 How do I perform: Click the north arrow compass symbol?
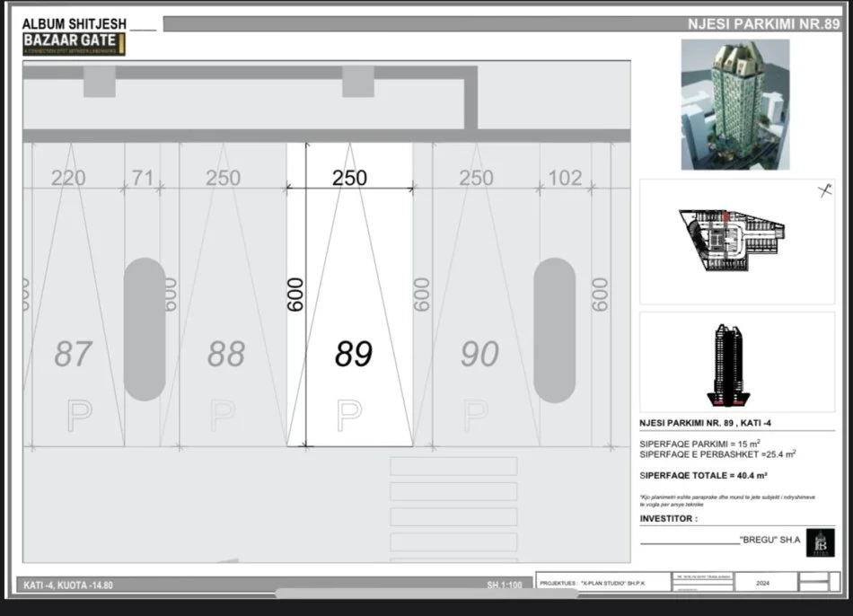click(824, 190)
